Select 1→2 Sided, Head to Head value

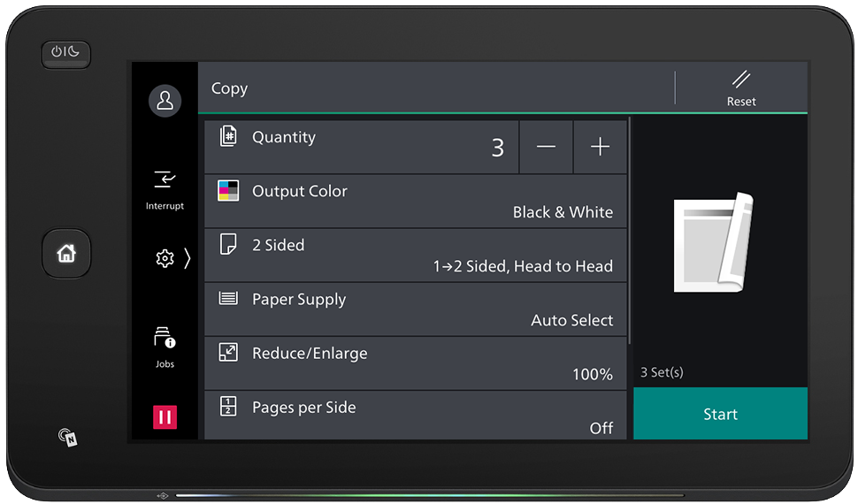coord(523,266)
